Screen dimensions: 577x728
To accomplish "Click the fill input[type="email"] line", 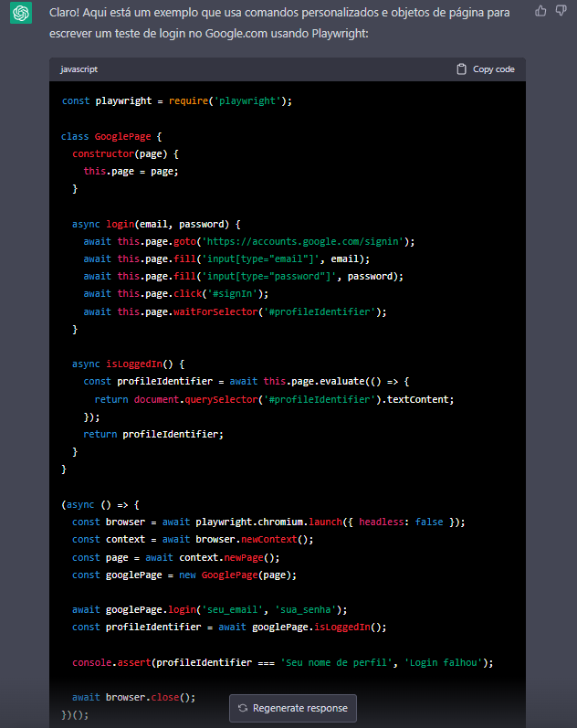I will coord(226,259).
